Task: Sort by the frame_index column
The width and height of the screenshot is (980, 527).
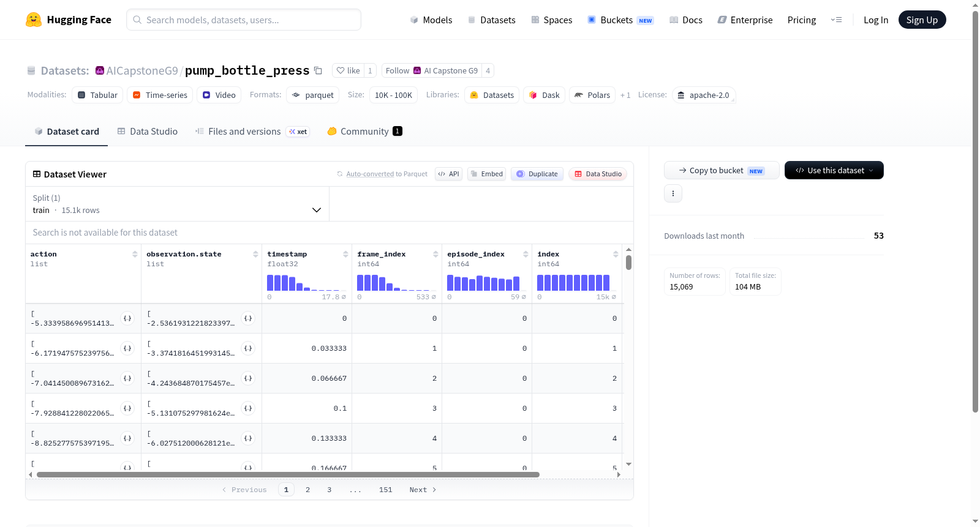Action: (x=435, y=254)
